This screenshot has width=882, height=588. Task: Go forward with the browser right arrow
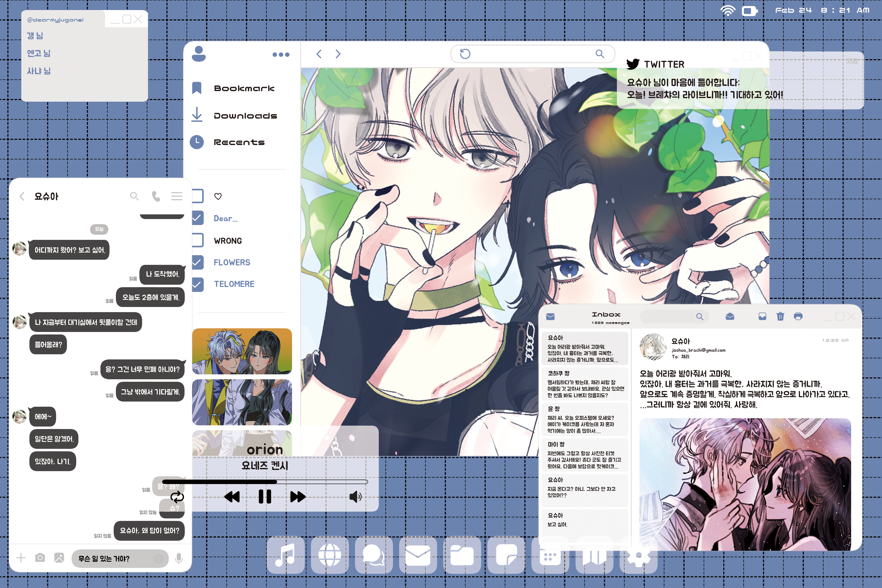[338, 54]
